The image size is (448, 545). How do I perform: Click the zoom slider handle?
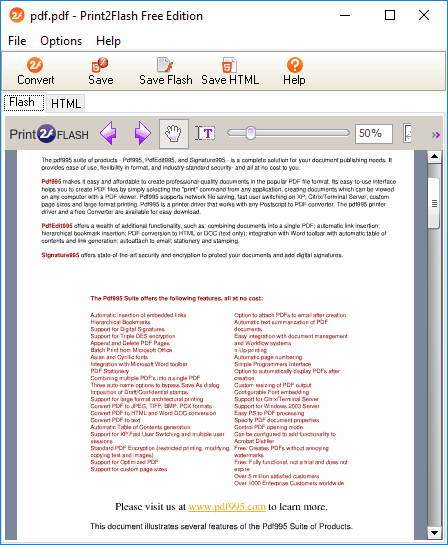[251, 133]
